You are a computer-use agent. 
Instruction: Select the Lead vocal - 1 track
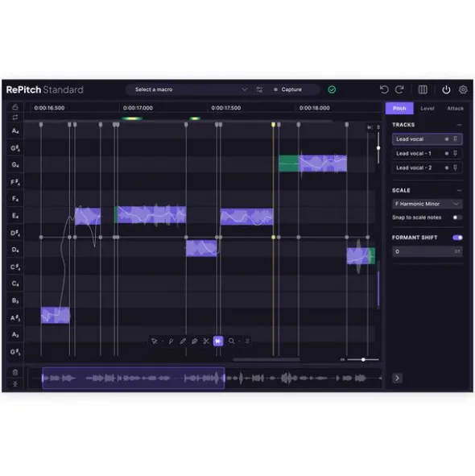(x=427, y=153)
